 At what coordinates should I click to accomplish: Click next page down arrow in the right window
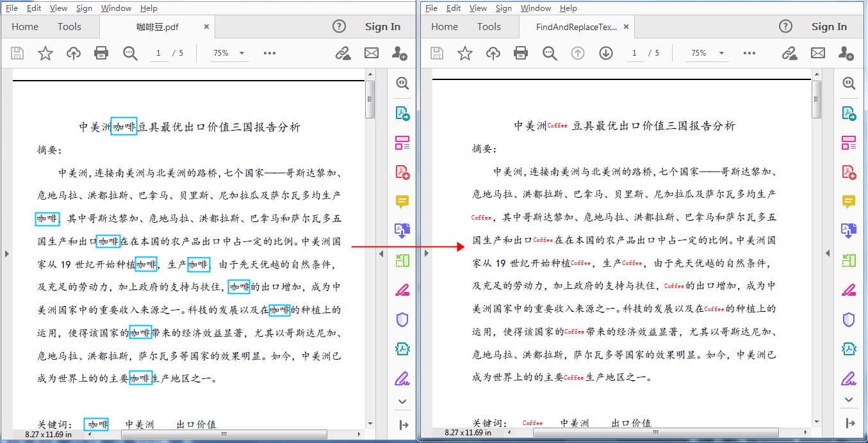pos(606,53)
